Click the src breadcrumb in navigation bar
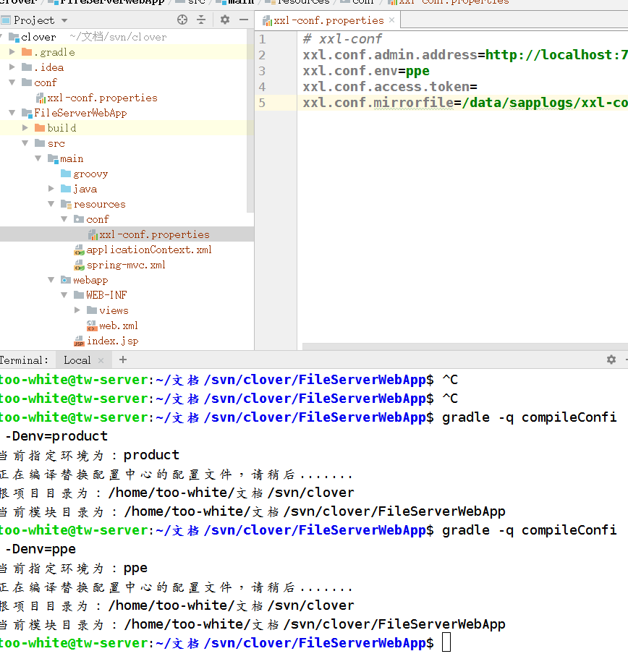Screen dimensions: 628x672 coord(197,1)
